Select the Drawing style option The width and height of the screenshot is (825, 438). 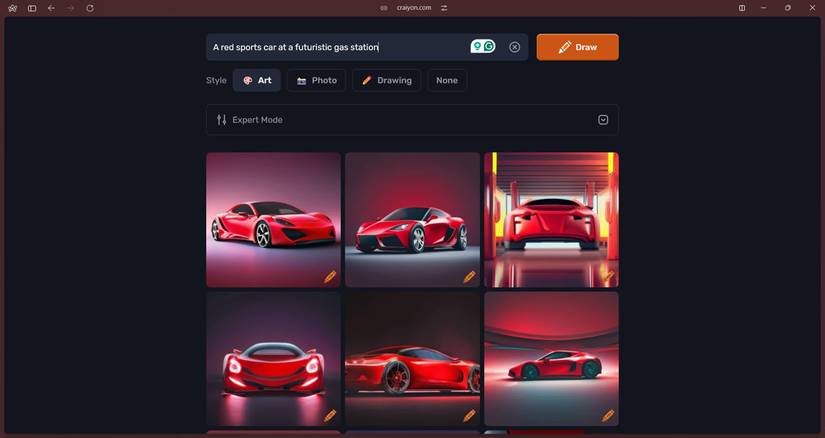(x=386, y=80)
